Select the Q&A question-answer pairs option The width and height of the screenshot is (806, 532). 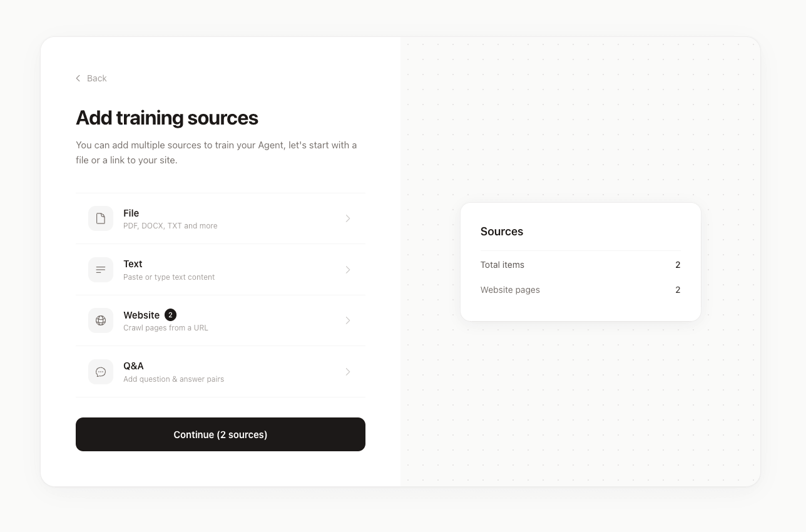(x=220, y=371)
